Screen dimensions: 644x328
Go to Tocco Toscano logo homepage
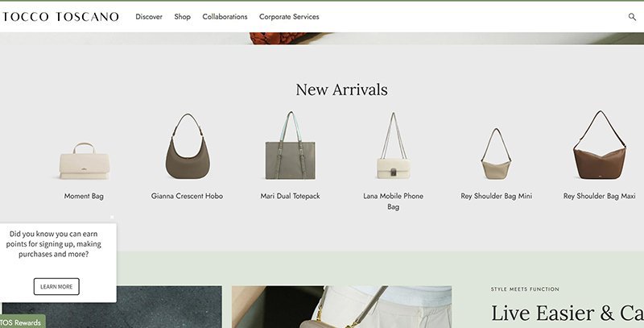coord(60,17)
